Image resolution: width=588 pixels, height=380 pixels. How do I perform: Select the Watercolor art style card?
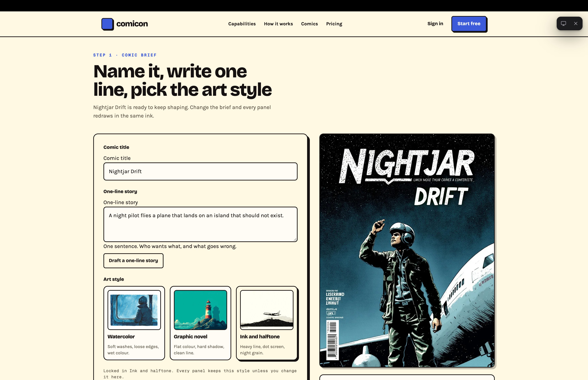coord(134,323)
